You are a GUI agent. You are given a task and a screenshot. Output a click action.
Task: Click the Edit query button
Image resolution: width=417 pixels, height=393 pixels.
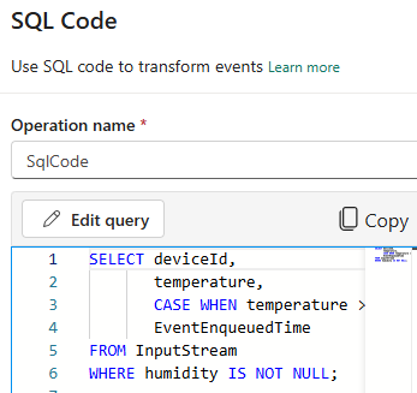point(93,219)
